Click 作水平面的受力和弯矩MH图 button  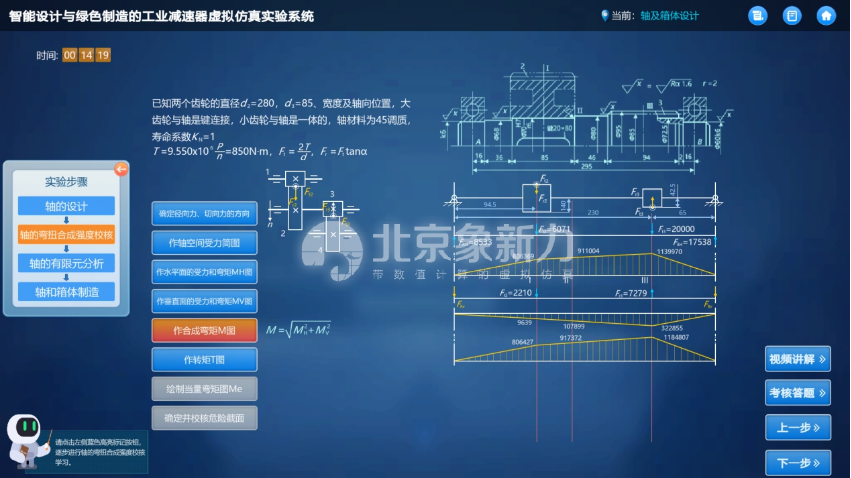point(205,272)
